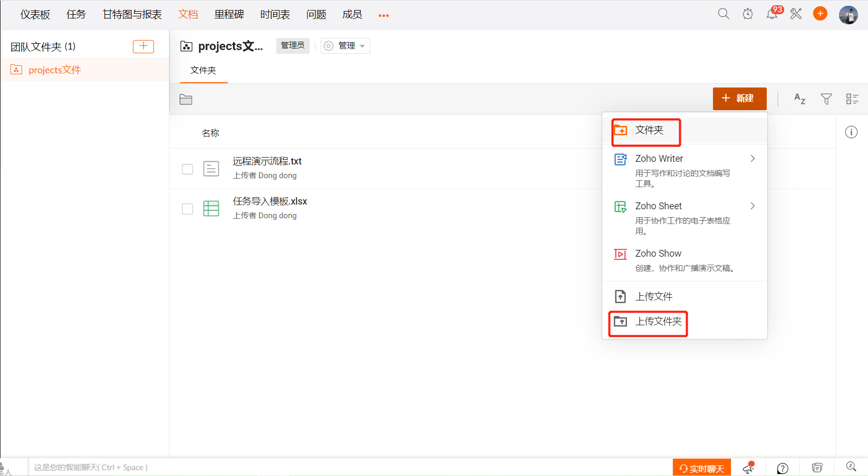Expand the 管理 dropdown
The image size is (868, 476).
(345, 46)
